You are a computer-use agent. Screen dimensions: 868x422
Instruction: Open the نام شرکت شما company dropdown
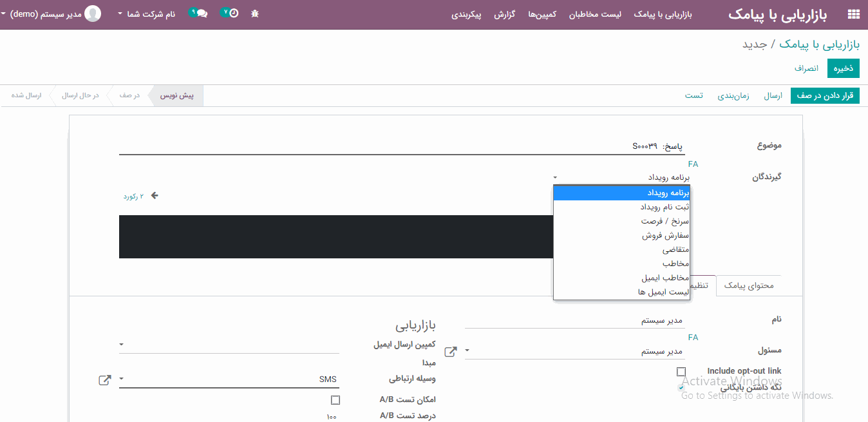point(147,14)
